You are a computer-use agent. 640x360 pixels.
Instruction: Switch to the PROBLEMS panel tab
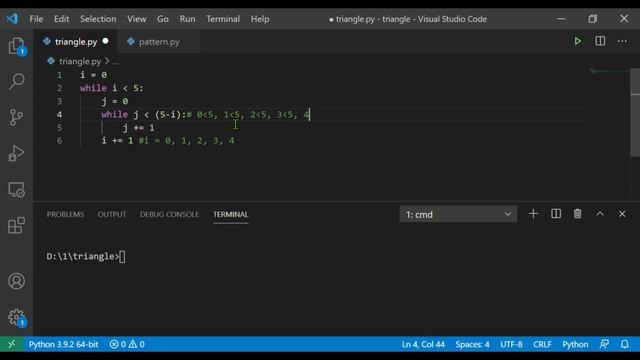click(65, 214)
